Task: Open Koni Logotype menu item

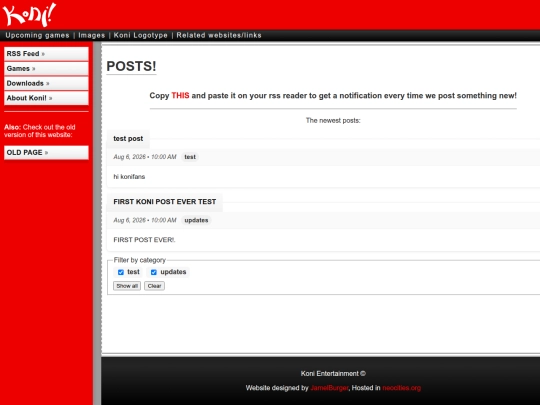Action: (141, 35)
